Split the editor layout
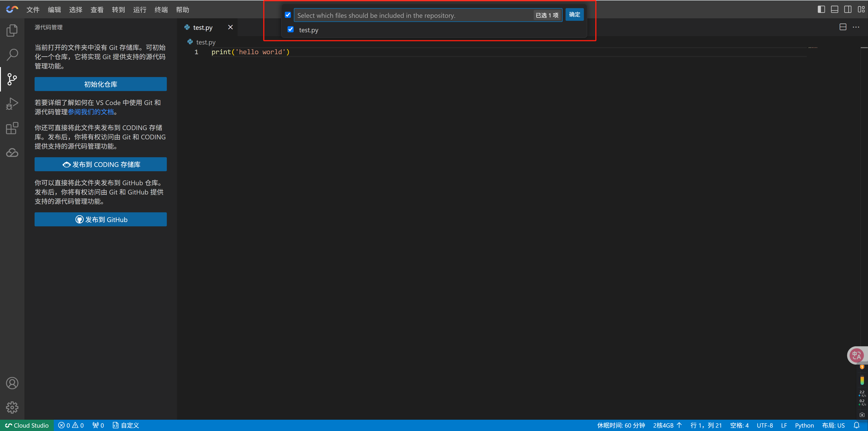Viewport: 868px width, 431px height. pos(843,27)
